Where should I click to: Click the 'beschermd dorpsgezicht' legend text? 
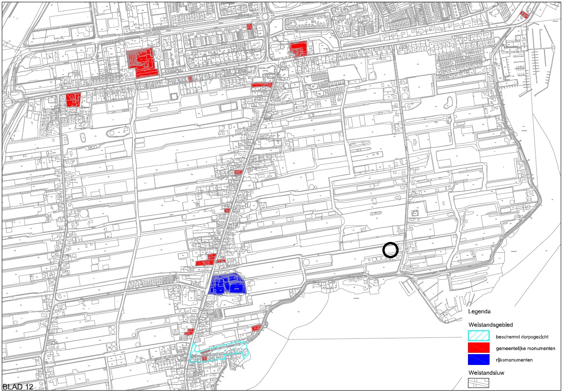(x=522, y=337)
